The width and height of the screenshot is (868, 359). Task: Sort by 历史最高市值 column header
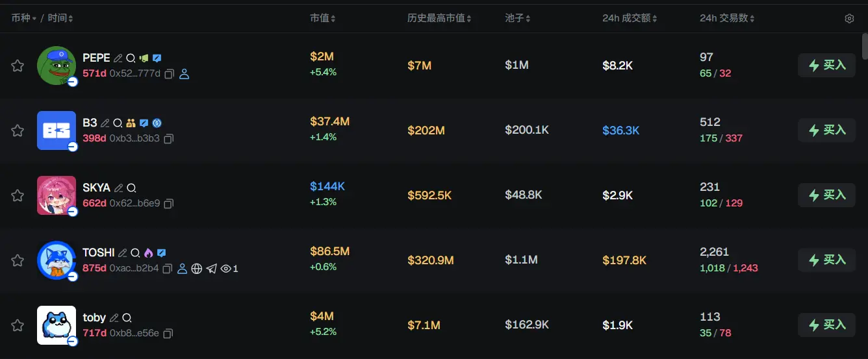coord(439,18)
